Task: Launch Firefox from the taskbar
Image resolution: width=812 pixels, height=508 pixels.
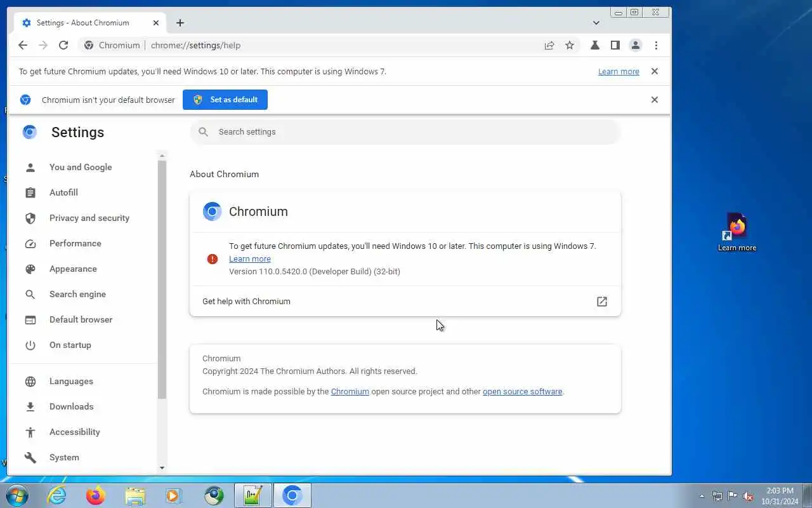Action: click(x=96, y=495)
